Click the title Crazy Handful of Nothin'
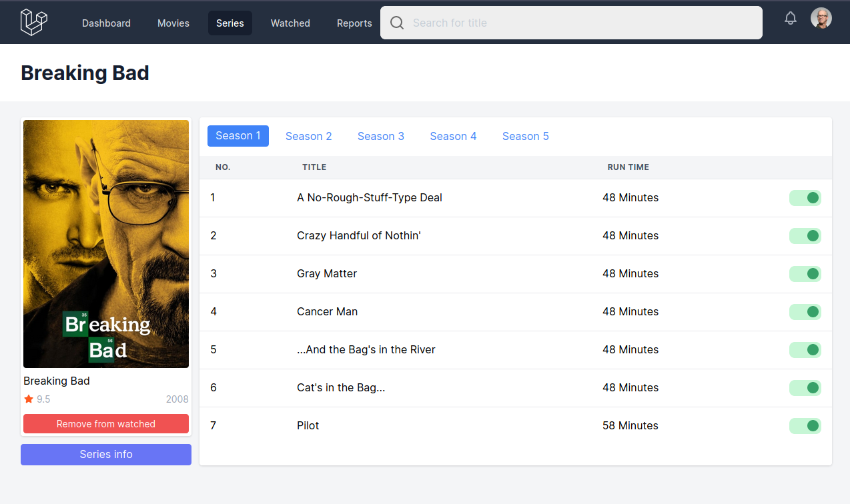This screenshot has width=850, height=504. [359, 236]
